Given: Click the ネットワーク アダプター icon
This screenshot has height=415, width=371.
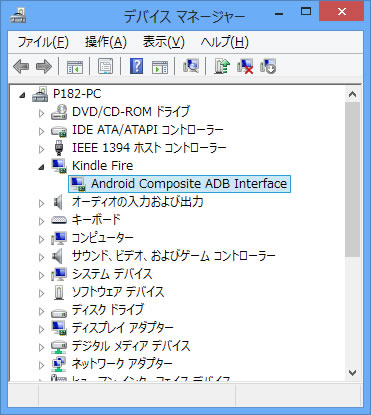Looking at the screenshot, I should (x=59, y=364).
